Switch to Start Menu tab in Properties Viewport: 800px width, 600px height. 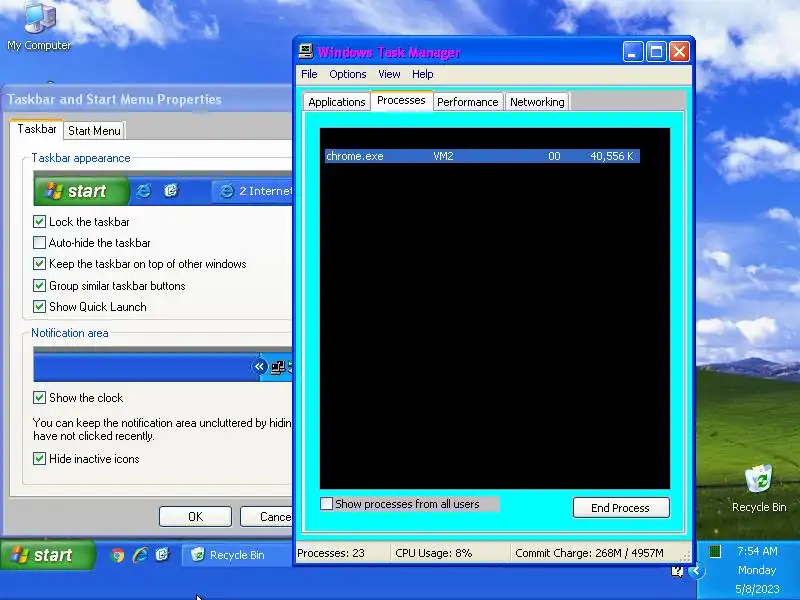tap(94, 131)
